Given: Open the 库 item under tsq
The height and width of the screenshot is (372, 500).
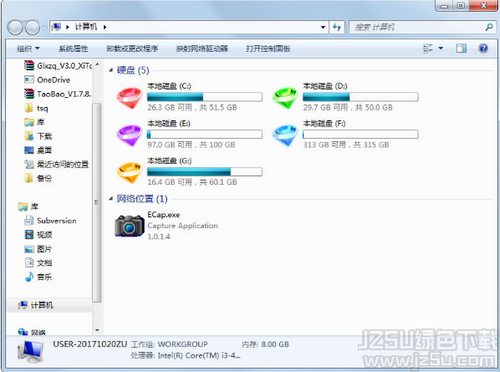Looking at the screenshot, I should (34, 122).
